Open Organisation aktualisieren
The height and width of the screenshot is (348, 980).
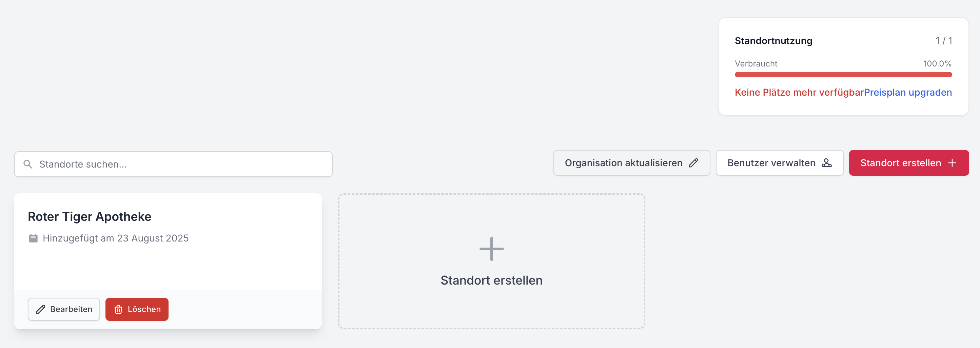pos(623,163)
